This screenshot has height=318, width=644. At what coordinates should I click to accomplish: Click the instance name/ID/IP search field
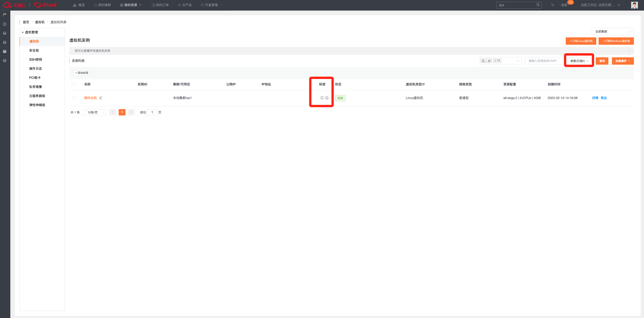[544, 61]
